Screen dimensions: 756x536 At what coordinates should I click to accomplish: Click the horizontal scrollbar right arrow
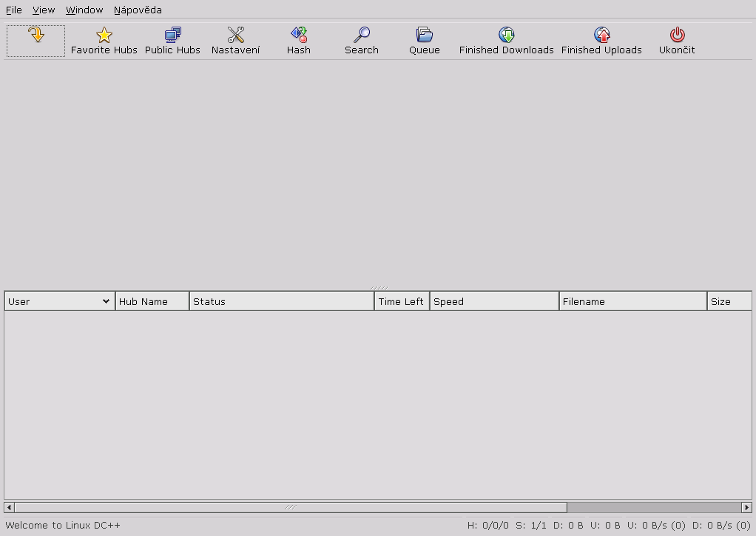click(x=746, y=508)
